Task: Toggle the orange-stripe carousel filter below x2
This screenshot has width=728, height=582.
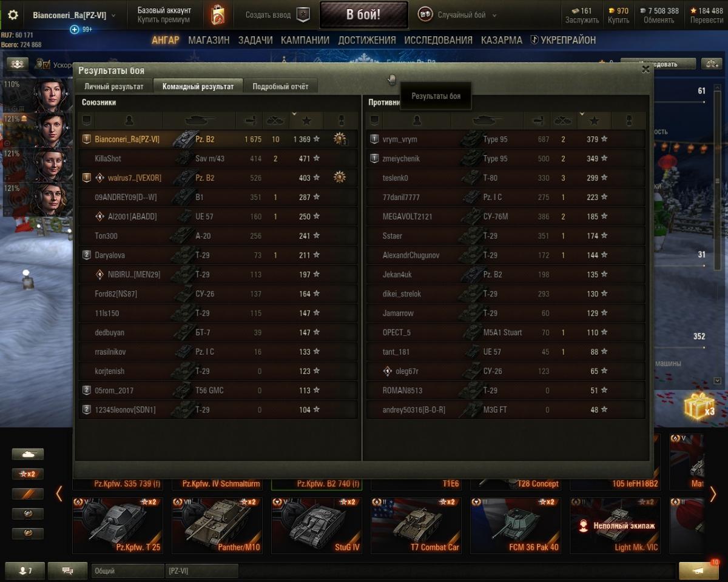Action: pyautogui.click(x=28, y=493)
